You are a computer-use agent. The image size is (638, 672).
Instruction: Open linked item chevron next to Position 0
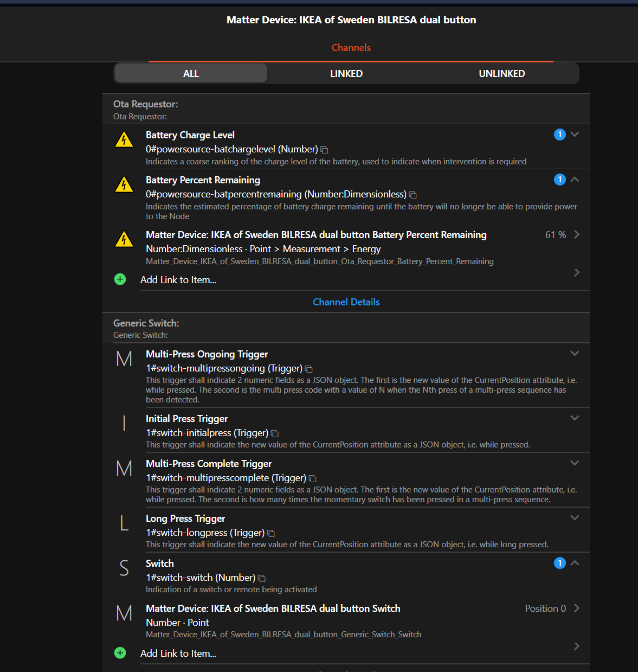(x=577, y=608)
